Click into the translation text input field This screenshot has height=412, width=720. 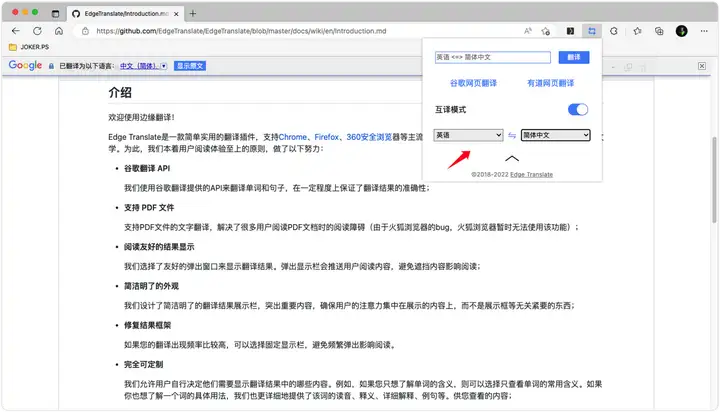click(x=492, y=57)
